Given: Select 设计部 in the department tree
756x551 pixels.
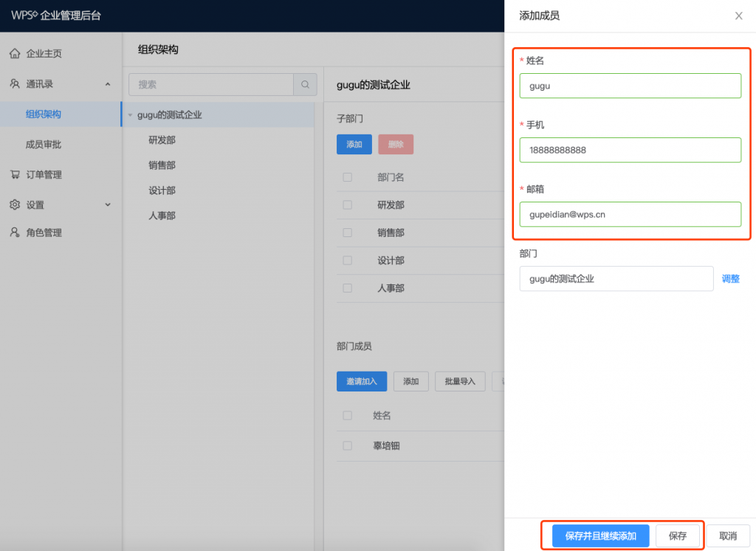Looking at the screenshot, I should pyautogui.click(x=162, y=191).
